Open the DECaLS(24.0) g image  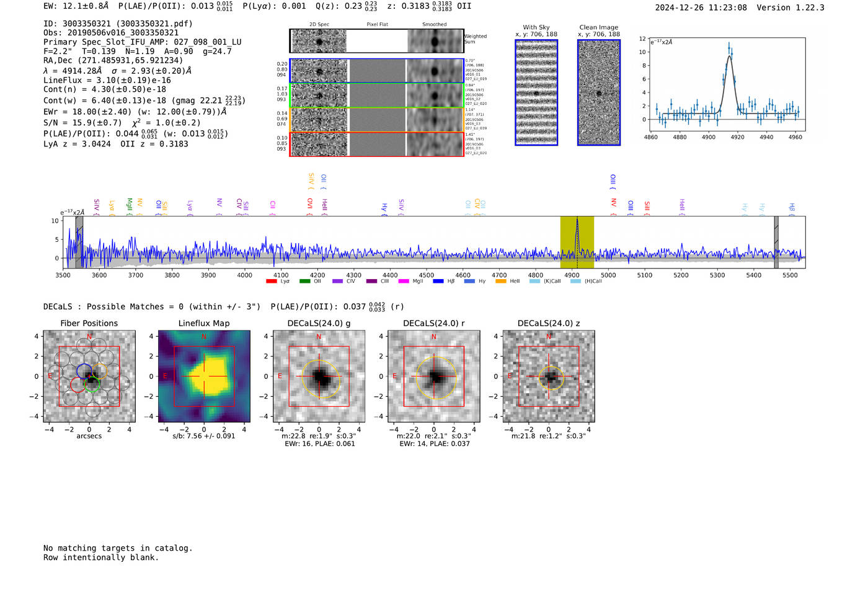point(319,376)
